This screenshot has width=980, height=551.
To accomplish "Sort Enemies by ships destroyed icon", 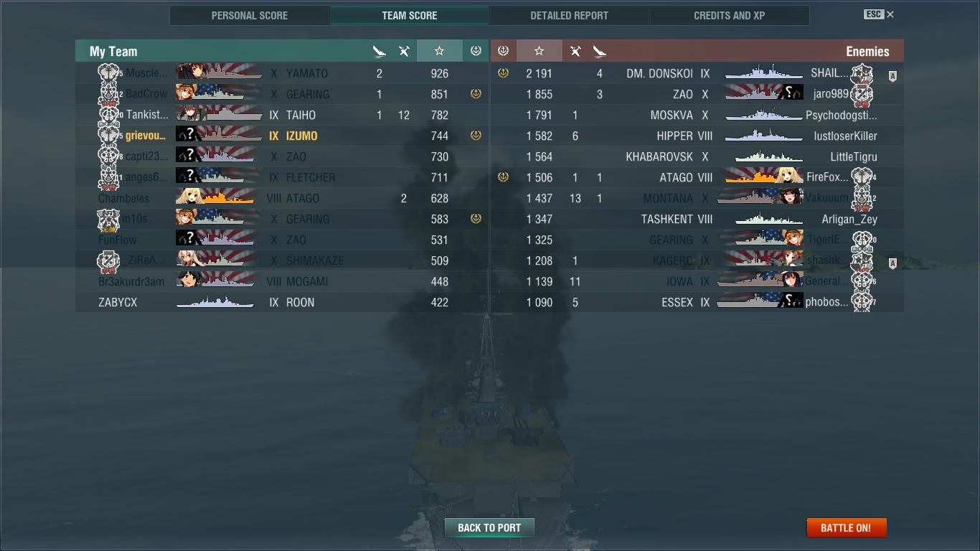I will tap(600, 51).
